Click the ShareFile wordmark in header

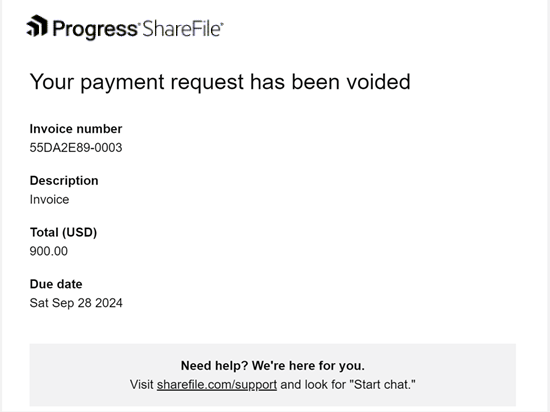(182, 29)
